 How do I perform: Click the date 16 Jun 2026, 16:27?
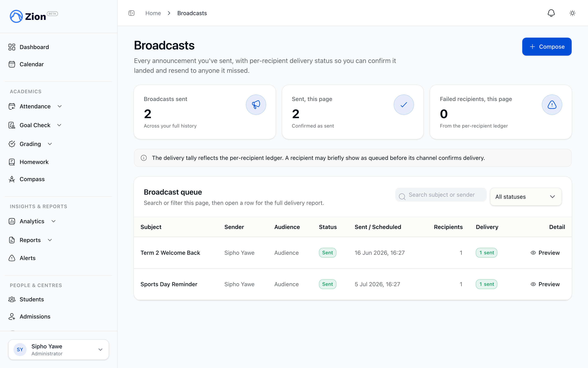tap(380, 253)
